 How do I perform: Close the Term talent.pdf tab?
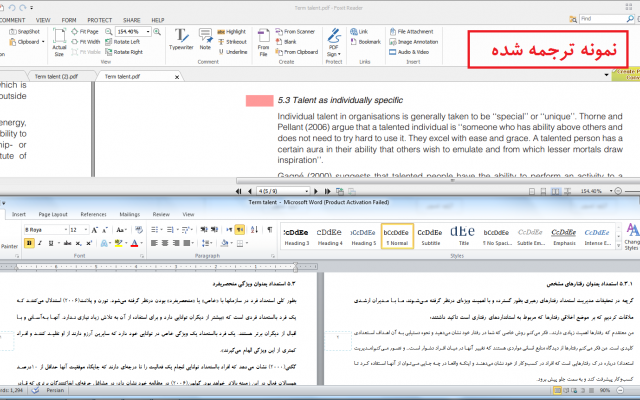pyautogui.click(x=177, y=77)
